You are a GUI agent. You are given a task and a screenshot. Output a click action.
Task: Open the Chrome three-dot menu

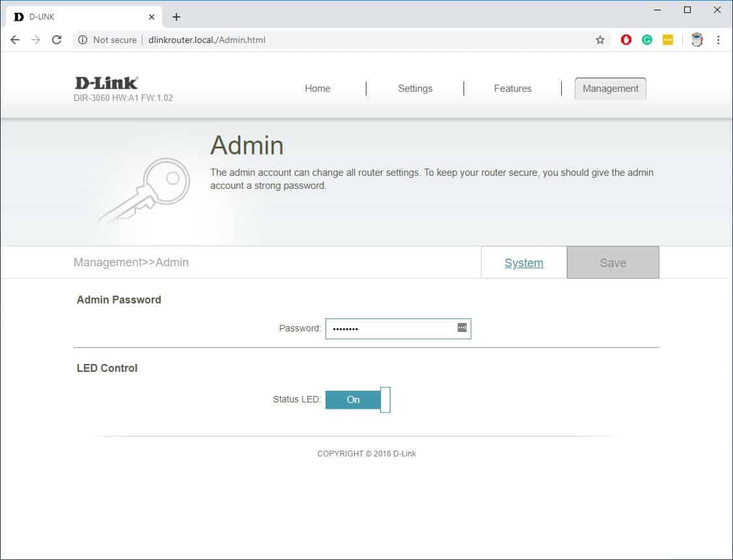tap(718, 40)
